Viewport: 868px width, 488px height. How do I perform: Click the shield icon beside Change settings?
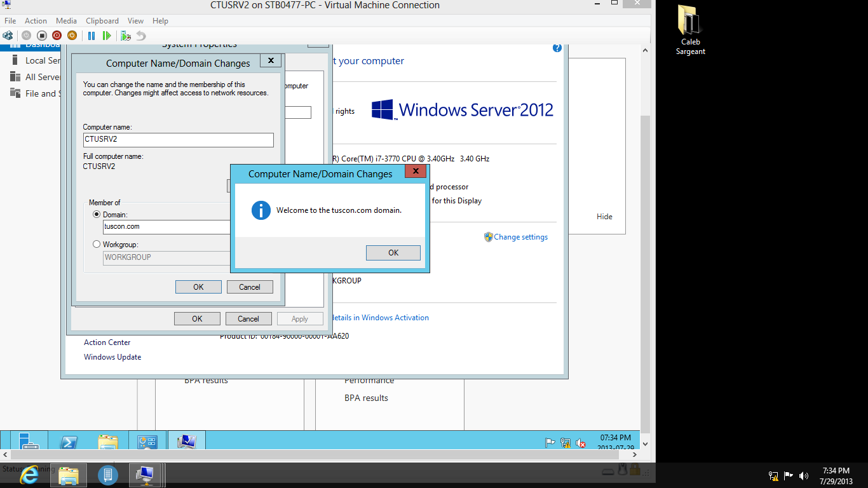coord(488,237)
